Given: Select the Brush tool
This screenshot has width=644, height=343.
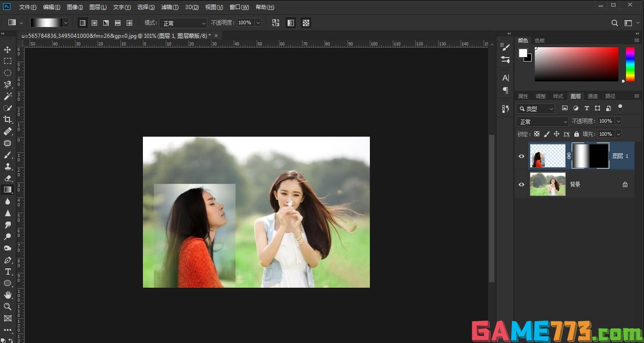Looking at the screenshot, I should point(8,155).
